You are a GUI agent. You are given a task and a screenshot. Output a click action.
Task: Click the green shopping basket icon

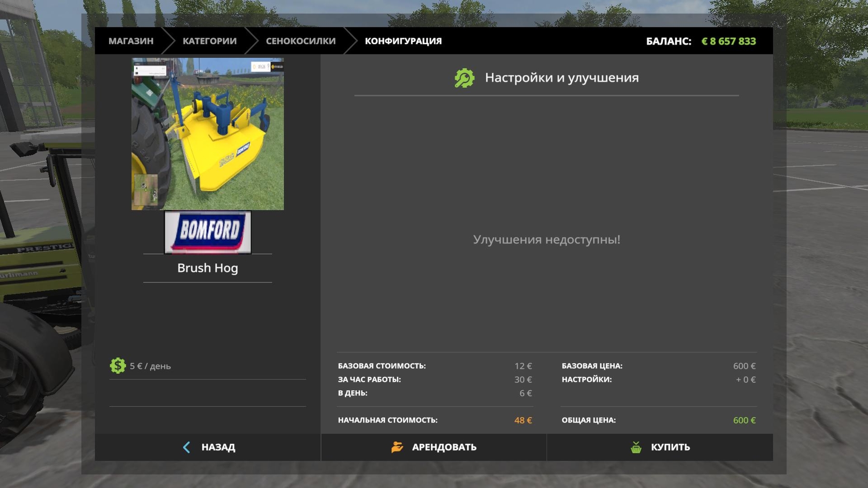click(x=636, y=447)
